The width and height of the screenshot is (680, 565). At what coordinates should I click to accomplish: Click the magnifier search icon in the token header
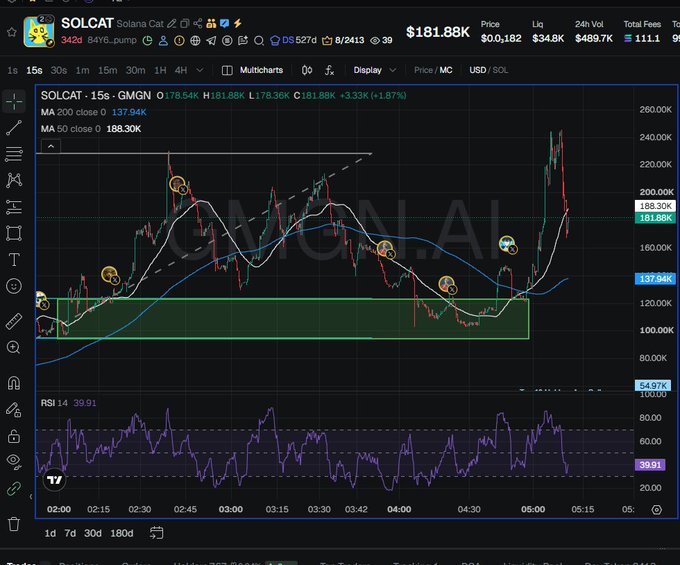click(259, 41)
